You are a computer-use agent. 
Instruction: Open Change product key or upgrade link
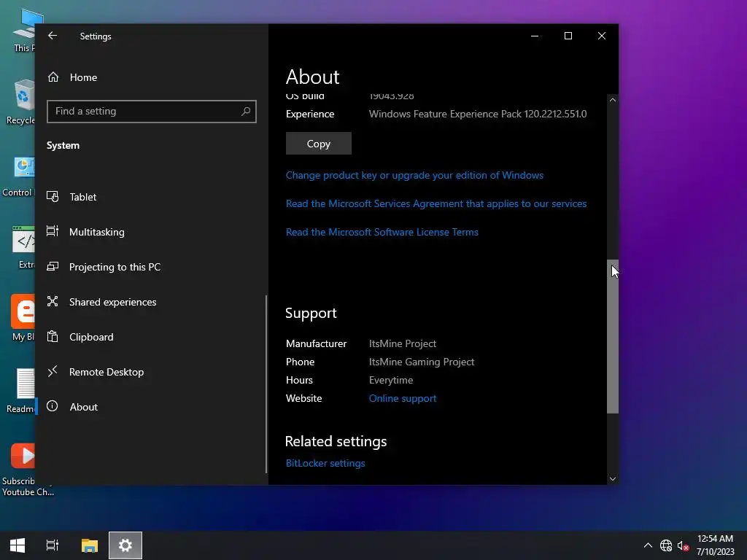pyautogui.click(x=414, y=175)
